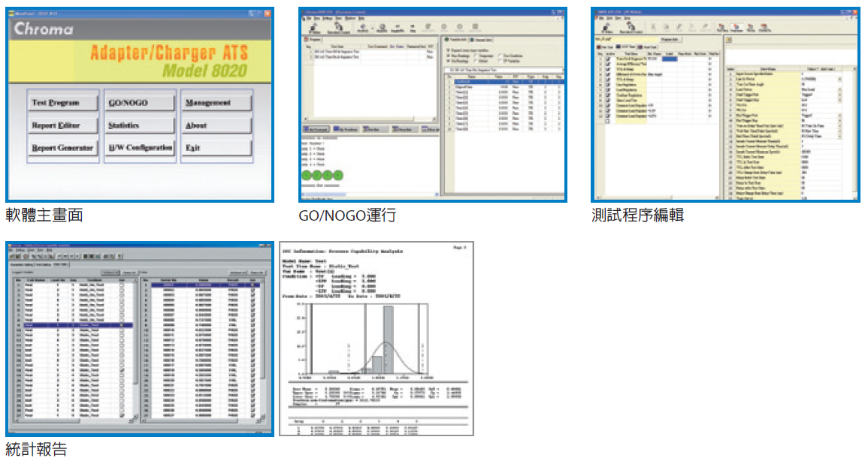The image size is (868, 461).
Task: Click Execution Control icon in test program editor toolbar
Action: tap(631, 27)
